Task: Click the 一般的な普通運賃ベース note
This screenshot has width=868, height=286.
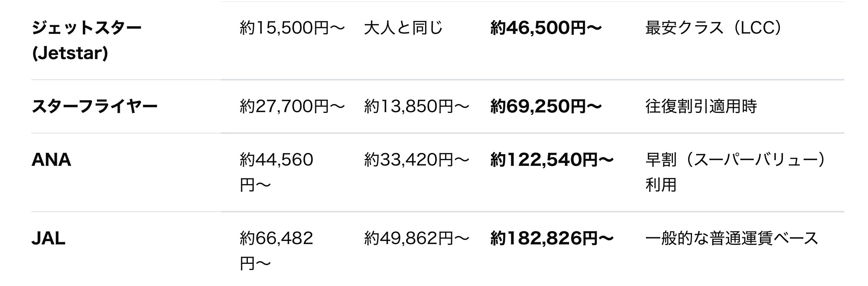Action: pos(731,239)
